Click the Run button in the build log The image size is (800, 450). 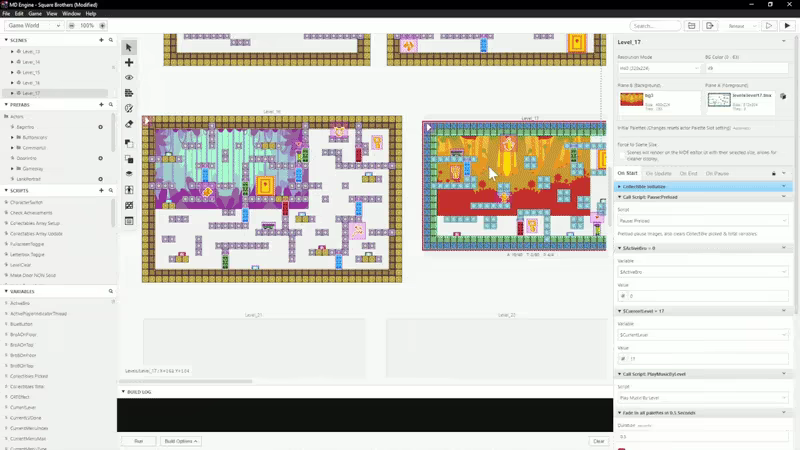pyautogui.click(x=139, y=441)
